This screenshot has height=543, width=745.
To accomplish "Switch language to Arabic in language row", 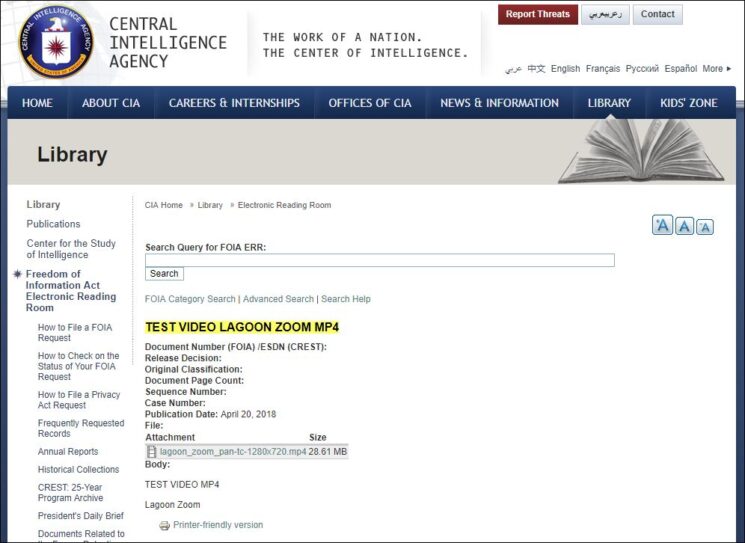I will 513,69.
